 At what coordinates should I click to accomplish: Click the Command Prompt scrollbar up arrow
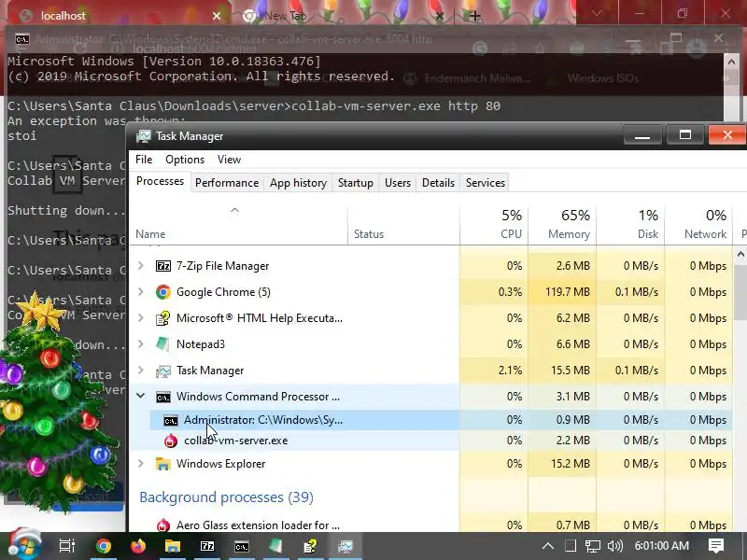pos(731,61)
